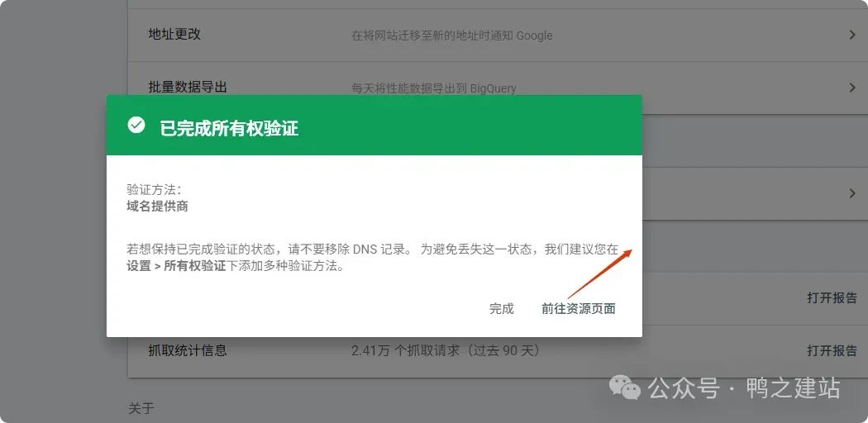This screenshot has width=868, height=423.
Task: Select the 抓取统计信息 row label
Action: 188,350
